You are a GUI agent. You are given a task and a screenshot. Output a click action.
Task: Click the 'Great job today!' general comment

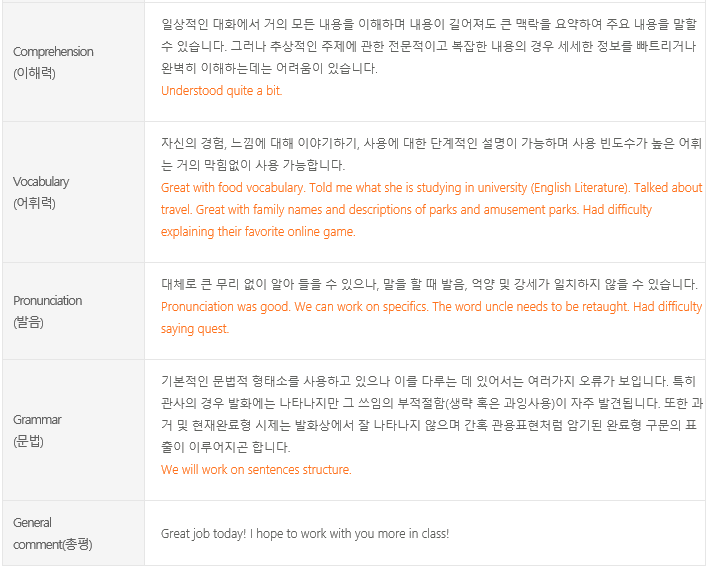tap(305, 534)
